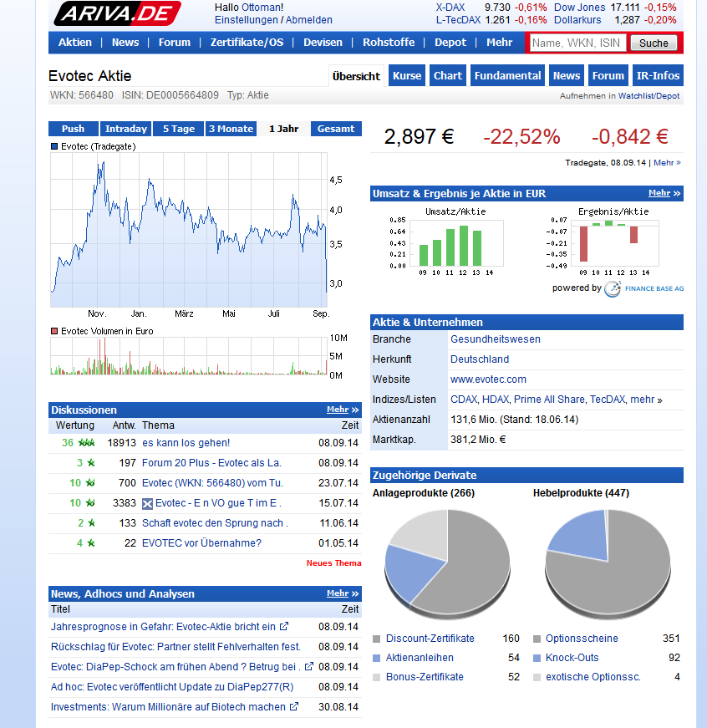Click Mehr » in Umsatz & Ergebnis header
Viewport: 707px width, 728px height.
[664, 193]
